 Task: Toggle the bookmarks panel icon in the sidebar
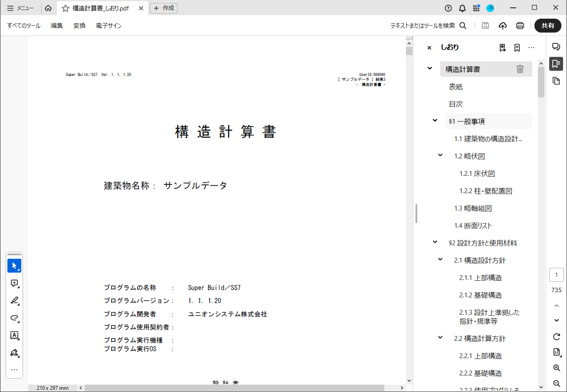(556, 64)
